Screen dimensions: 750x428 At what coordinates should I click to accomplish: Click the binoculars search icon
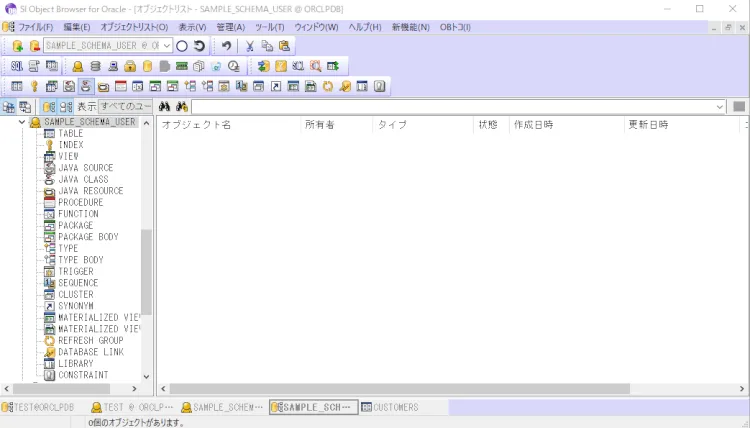pos(165,106)
